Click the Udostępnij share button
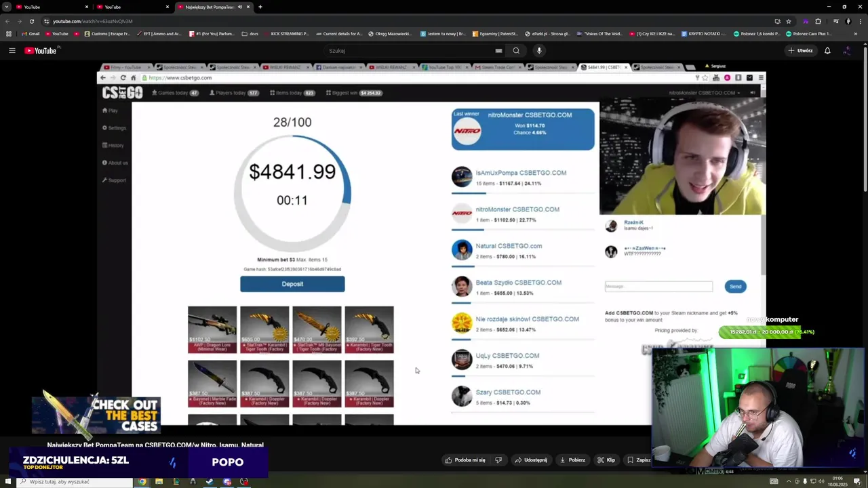Image resolution: width=868 pixels, height=488 pixels. pyautogui.click(x=531, y=460)
